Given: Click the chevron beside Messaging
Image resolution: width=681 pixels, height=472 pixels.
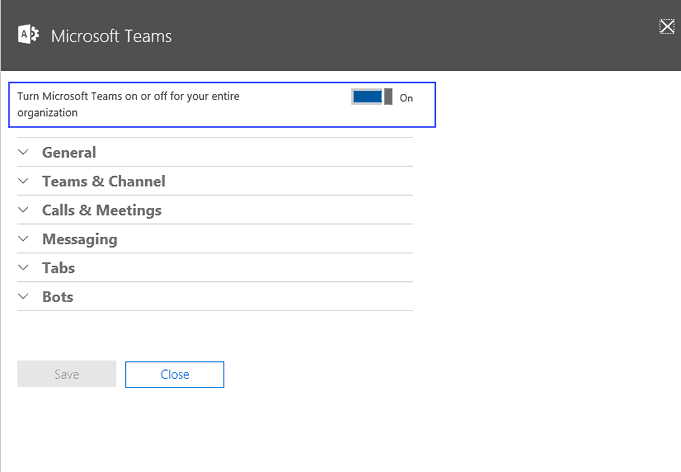Looking at the screenshot, I should pyautogui.click(x=23, y=238).
